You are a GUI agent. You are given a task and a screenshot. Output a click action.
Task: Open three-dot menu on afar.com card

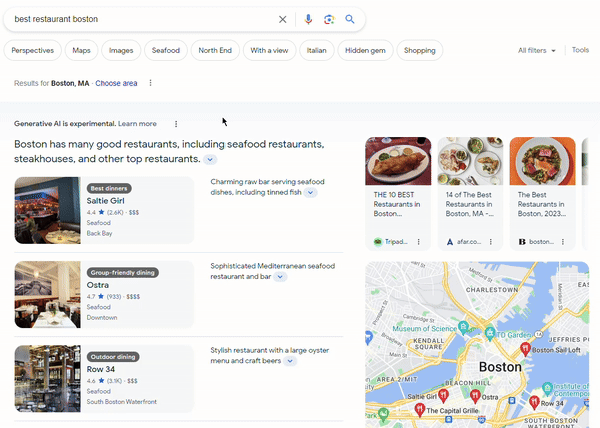pos(491,242)
